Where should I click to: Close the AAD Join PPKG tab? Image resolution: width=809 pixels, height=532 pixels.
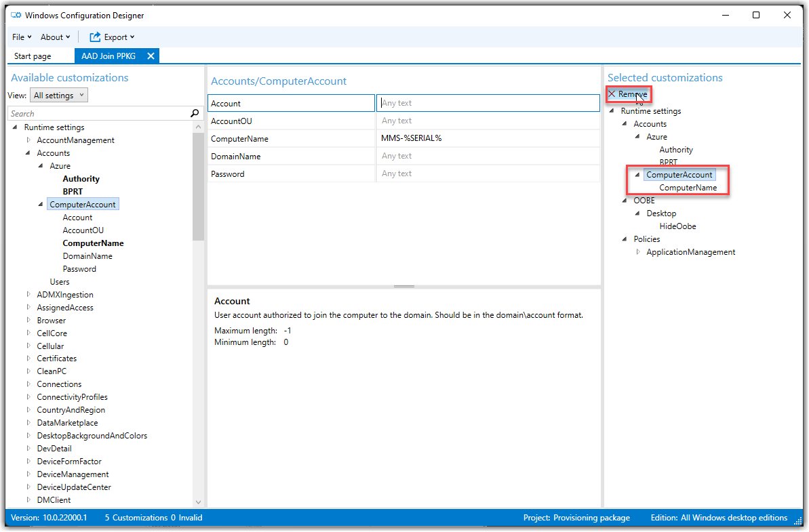pos(151,56)
